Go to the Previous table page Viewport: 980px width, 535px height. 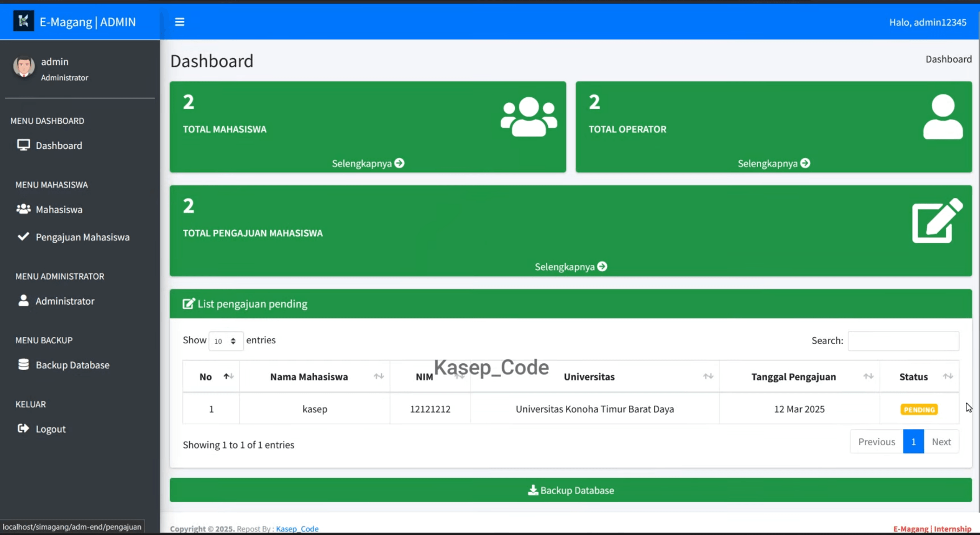(877, 442)
